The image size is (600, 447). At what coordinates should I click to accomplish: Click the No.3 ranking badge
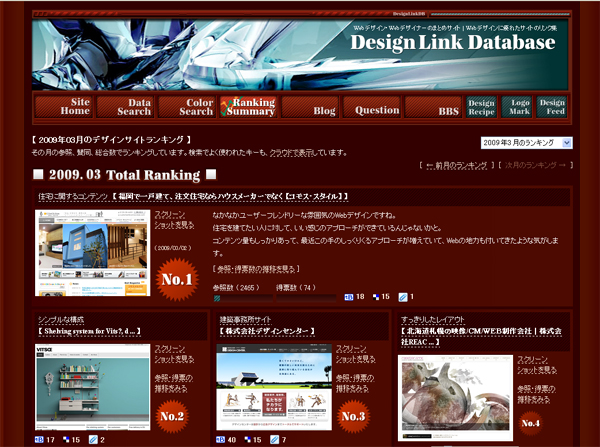click(x=353, y=414)
